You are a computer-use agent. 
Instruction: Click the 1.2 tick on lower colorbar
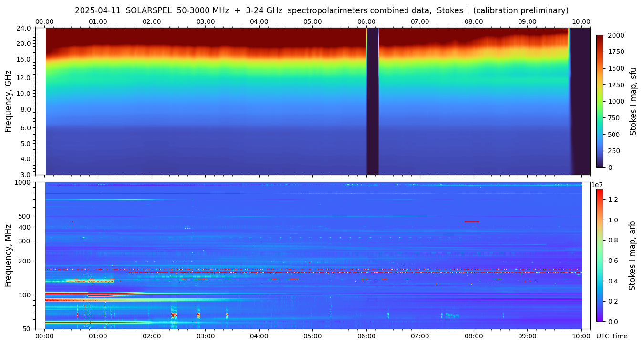613,199
